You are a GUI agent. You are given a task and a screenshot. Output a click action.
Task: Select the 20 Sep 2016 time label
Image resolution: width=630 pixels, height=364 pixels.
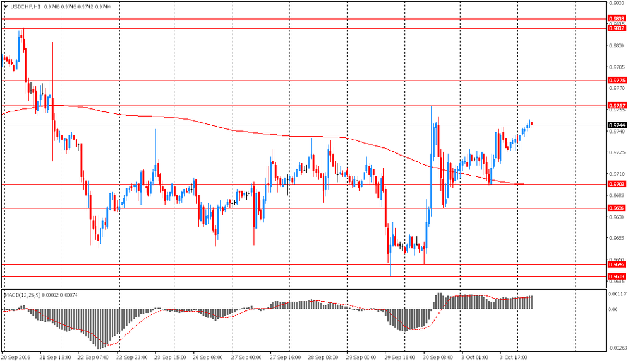[x=16, y=358]
